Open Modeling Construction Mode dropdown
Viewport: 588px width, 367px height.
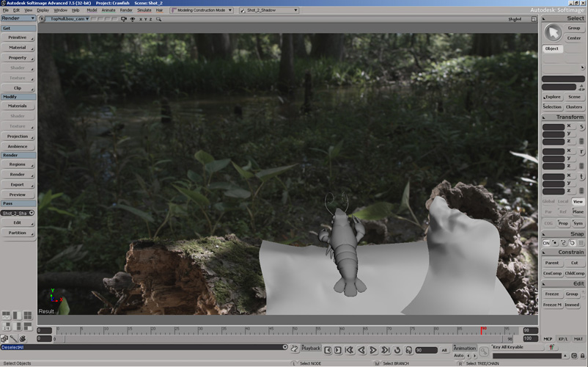202,10
